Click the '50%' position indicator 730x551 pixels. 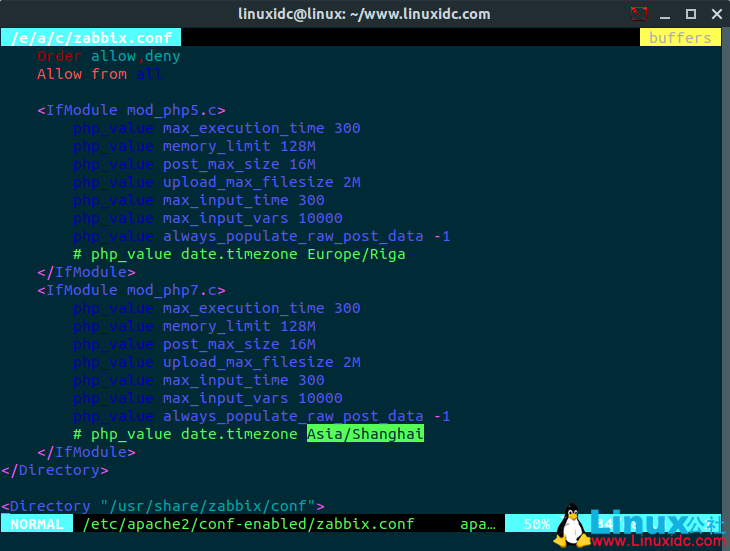tap(537, 524)
